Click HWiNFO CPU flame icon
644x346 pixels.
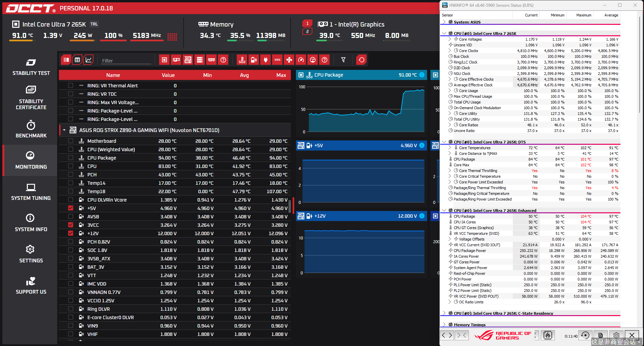coord(548,335)
